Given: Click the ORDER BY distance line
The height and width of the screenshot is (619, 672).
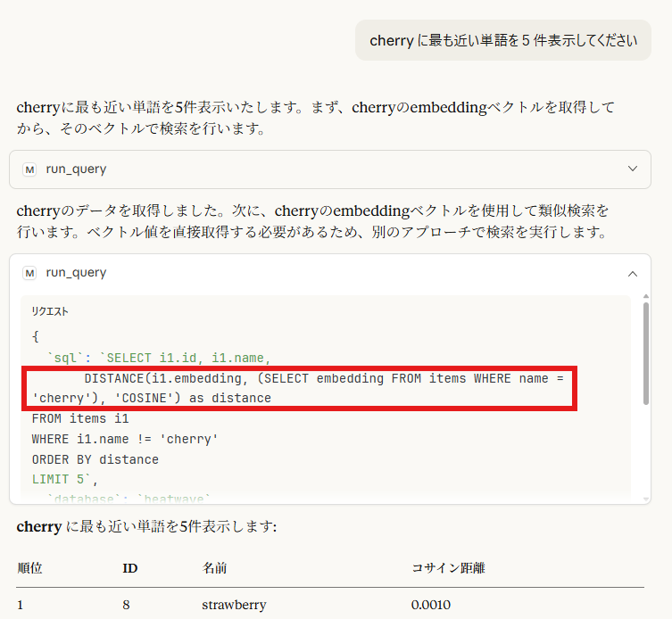Looking at the screenshot, I should (x=95, y=459).
